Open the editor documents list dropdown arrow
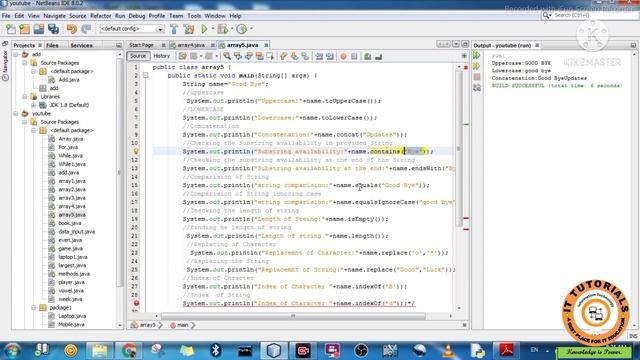This screenshot has width=640, height=360. pyautogui.click(x=456, y=44)
